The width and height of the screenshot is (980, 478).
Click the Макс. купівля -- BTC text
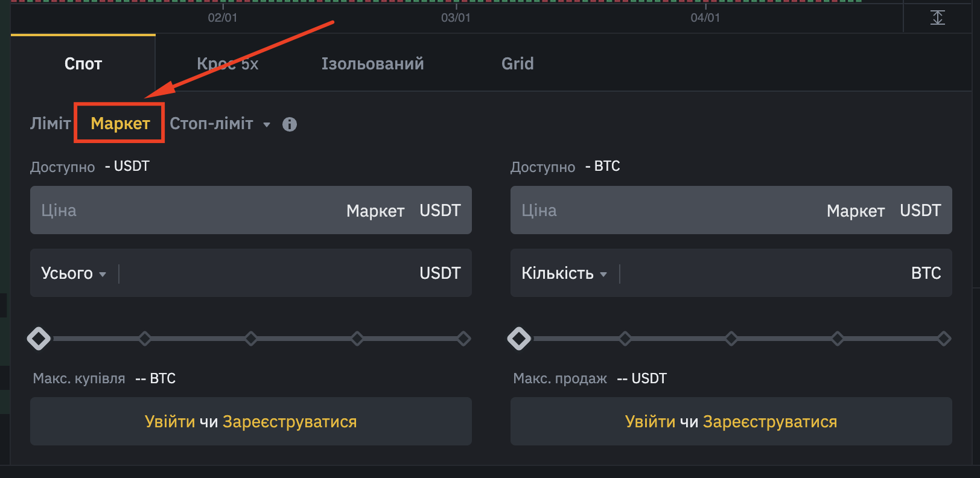point(104,378)
